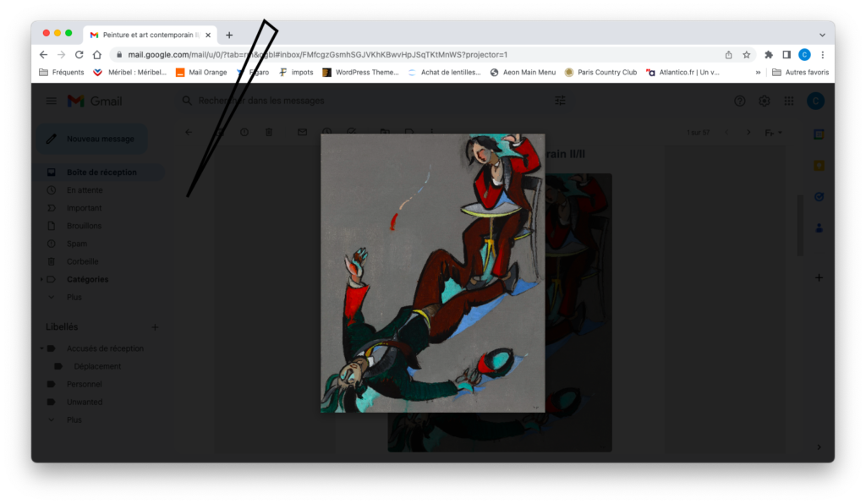Delete the message with trash icon
This screenshot has height=504, width=866.
(269, 133)
